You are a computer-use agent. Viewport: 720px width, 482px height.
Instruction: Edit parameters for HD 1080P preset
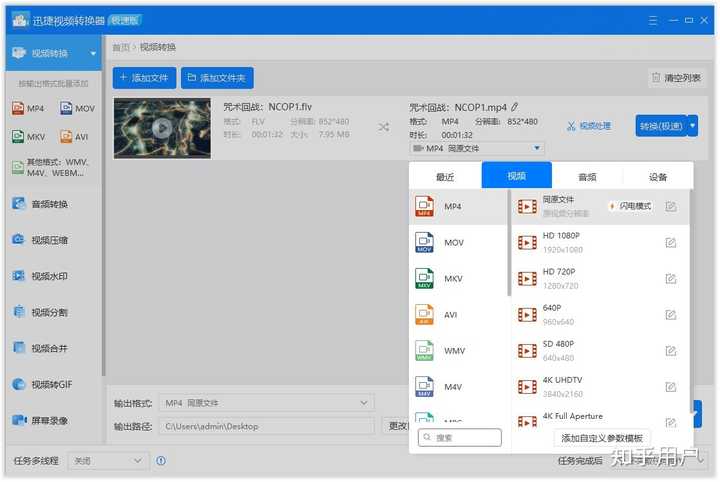point(671,243)
